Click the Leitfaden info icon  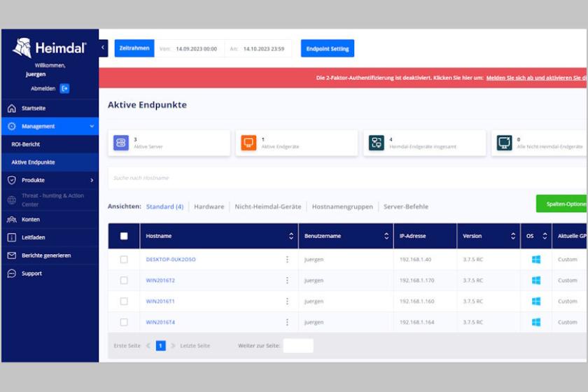[x=12, y=237]
